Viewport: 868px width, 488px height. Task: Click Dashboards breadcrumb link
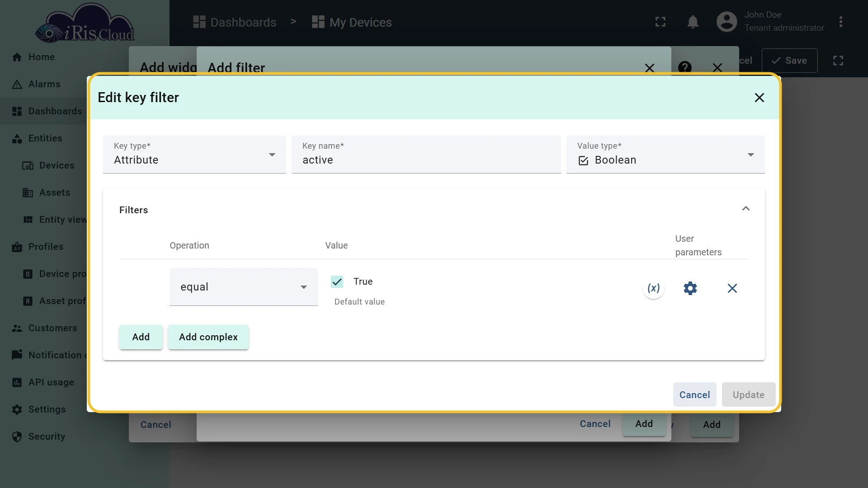(235, 22)
